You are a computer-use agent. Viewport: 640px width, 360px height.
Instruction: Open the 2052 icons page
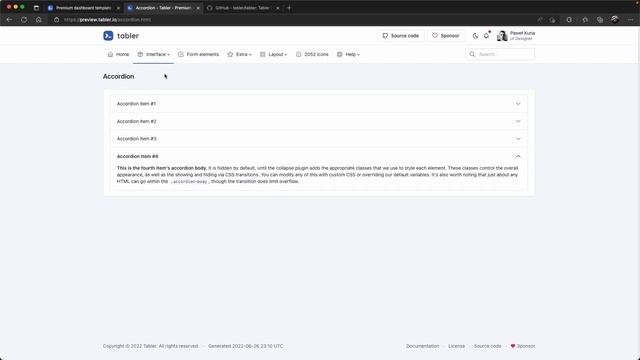pyautogui.click(x=312, y=54)
